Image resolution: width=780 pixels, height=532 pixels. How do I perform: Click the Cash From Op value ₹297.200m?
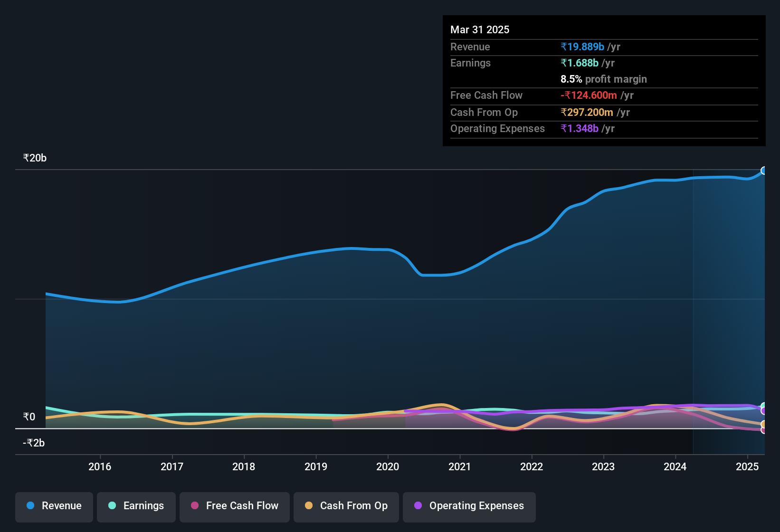[x=587, y=112]
